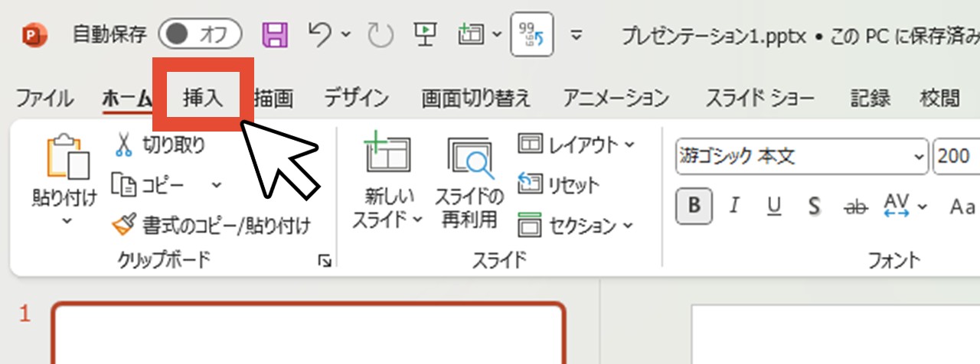
Task: Open the Insert (挿入) tab
Action: [203, 98]
